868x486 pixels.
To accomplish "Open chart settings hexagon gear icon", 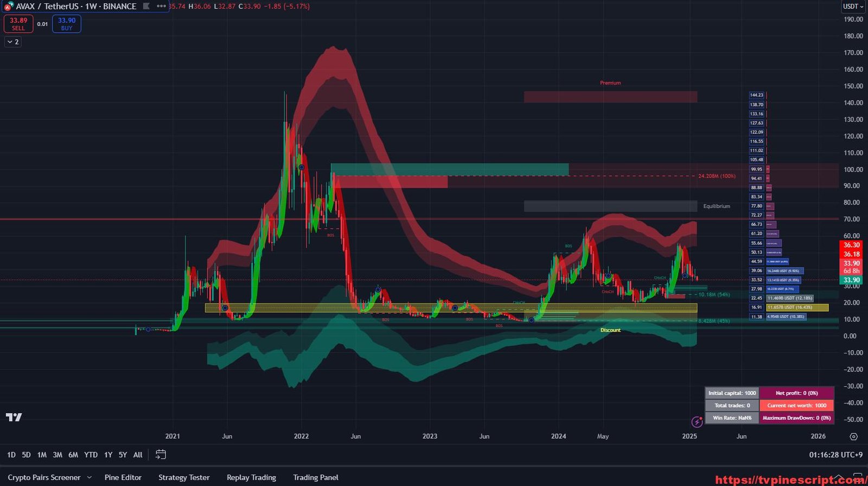I will 853,437.
